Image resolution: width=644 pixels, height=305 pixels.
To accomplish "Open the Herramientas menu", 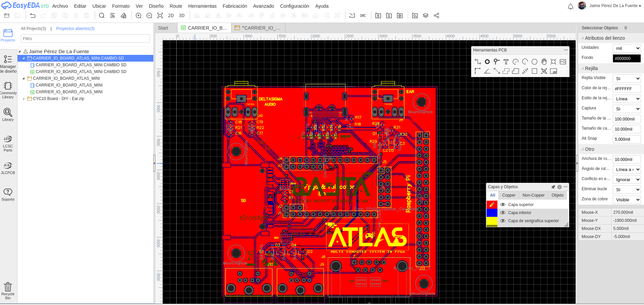I will (202, 6).
